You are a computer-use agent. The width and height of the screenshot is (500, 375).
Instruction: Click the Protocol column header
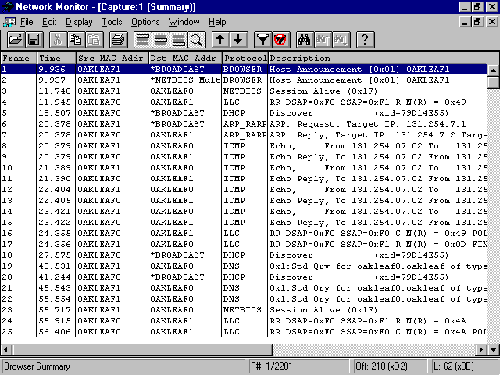[245, 58]
